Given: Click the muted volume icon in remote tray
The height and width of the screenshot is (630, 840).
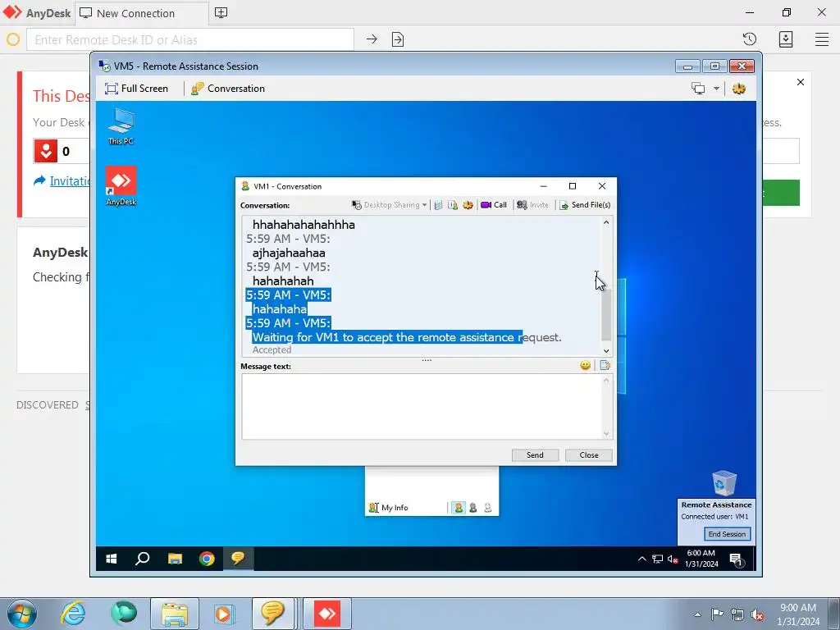Looking at the screenshot, I should click(x=673, y=559).
